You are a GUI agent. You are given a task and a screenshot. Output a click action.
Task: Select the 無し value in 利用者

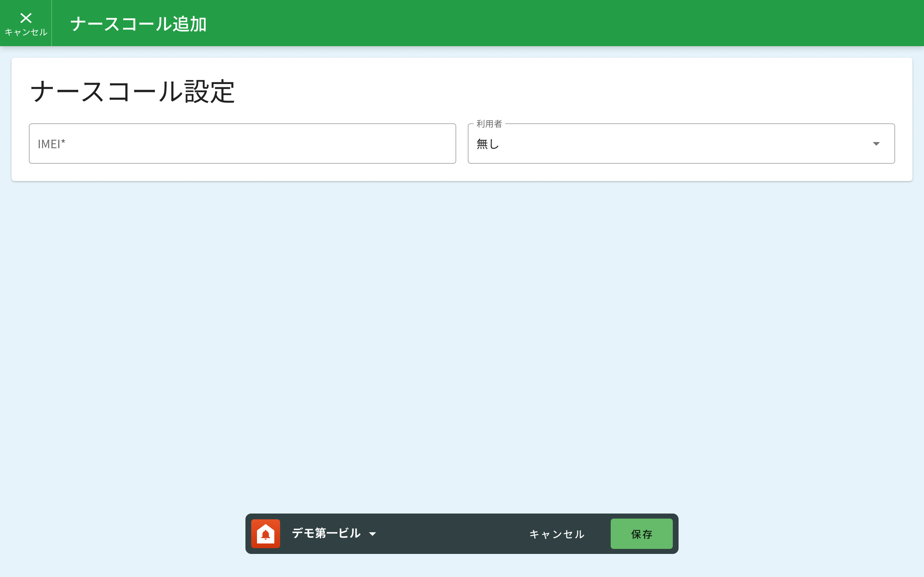[x=488, y=144]
